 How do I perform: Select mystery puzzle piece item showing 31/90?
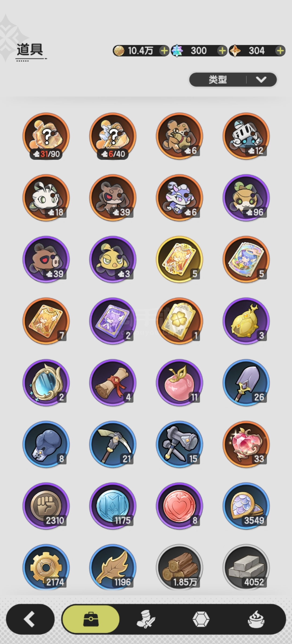[46, 136]
